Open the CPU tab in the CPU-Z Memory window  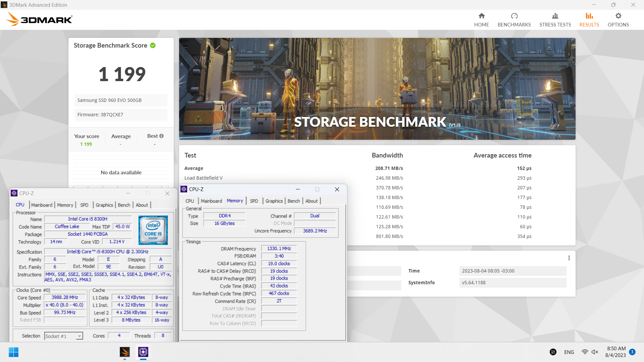(190, 201)
